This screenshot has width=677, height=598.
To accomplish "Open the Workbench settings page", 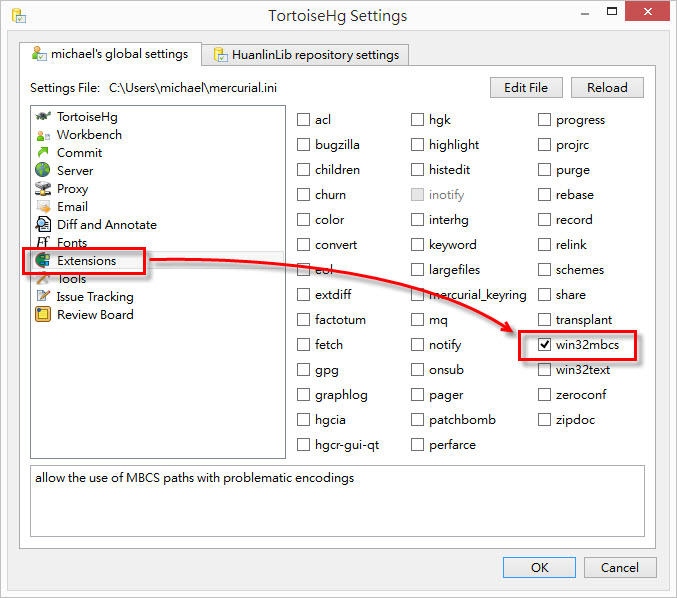I will 89,135.
